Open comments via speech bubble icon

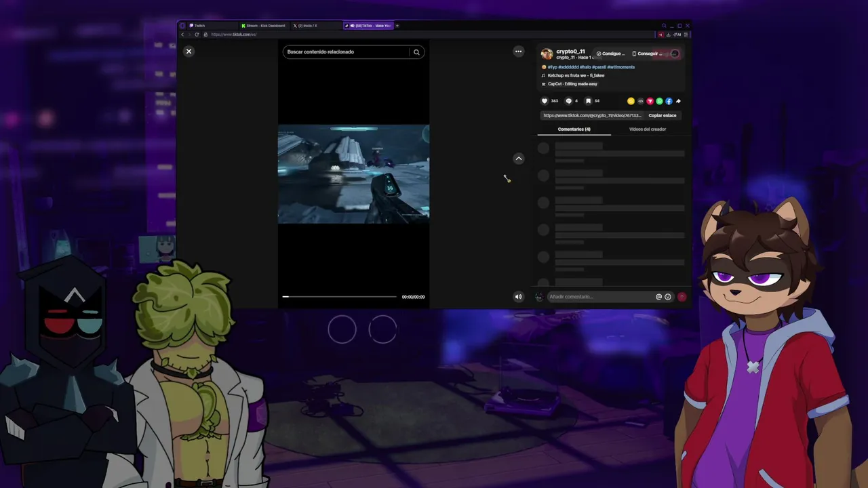tap(569, 101)
